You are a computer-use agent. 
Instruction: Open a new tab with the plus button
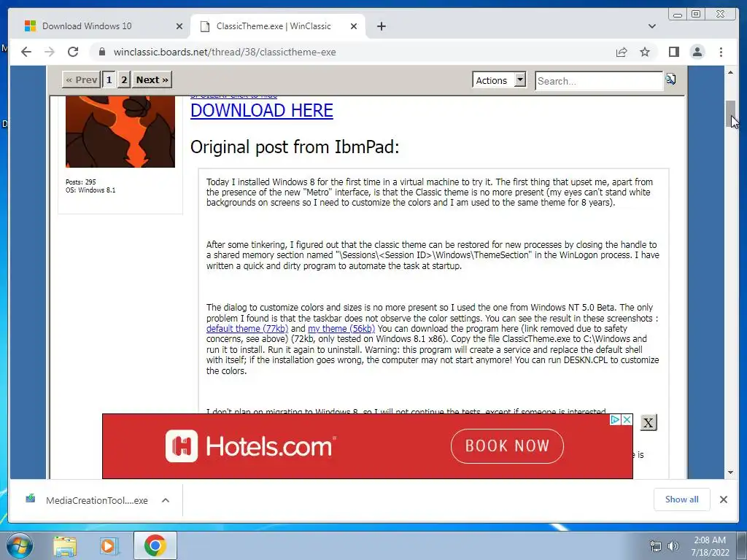tap(381, 26)
